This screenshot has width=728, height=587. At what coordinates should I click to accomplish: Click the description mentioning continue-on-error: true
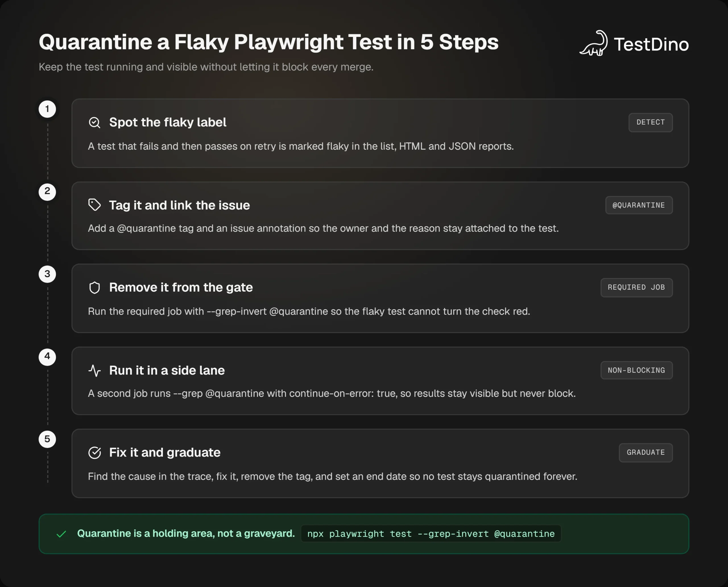(x=332, y=394)
